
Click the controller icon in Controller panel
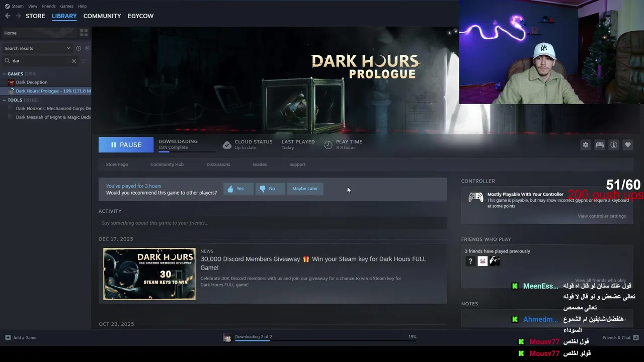tap(475, 198)
